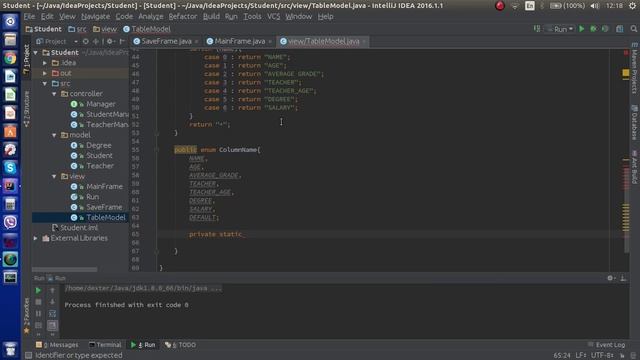Open the Run configuration dropdown
This screenshot has width=640, height=360.
[560, 29]
